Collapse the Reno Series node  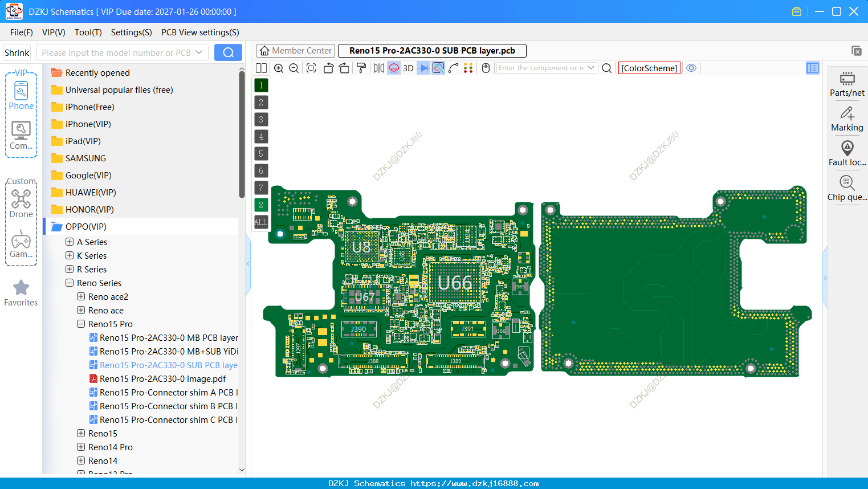coord(70,283)
